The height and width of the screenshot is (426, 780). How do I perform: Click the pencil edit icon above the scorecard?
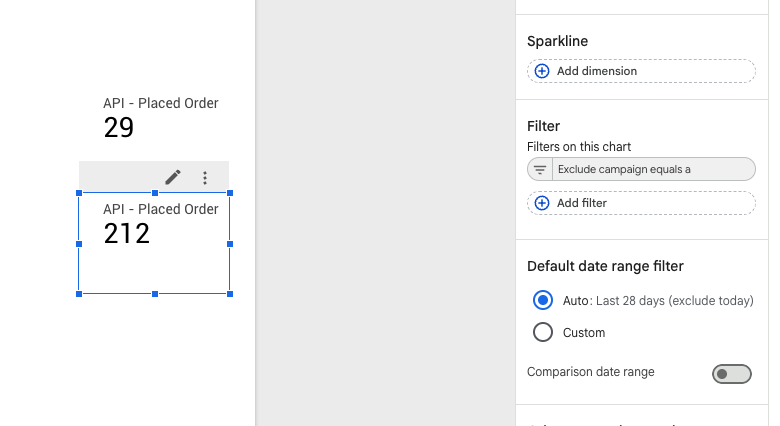click(x=173, y=177)
